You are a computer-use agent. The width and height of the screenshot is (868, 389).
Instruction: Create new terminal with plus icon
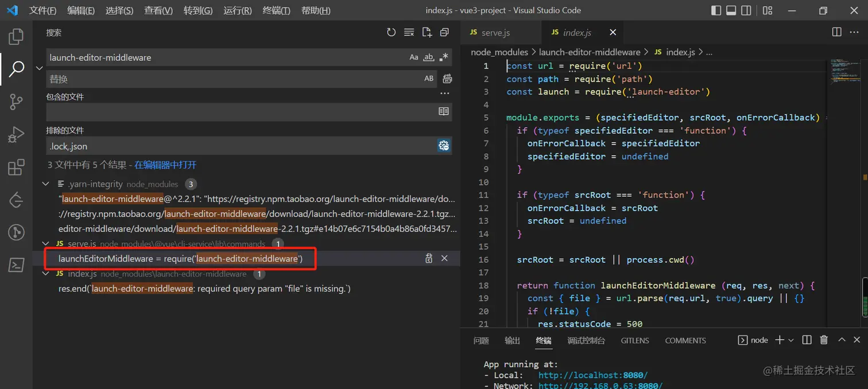pyautogui.click(x=779, y=340)
